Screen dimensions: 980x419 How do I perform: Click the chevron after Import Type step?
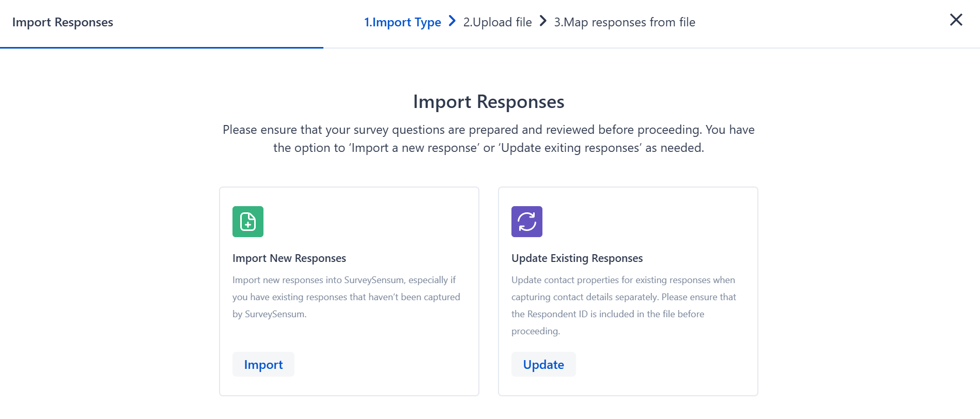coord(452,21)
